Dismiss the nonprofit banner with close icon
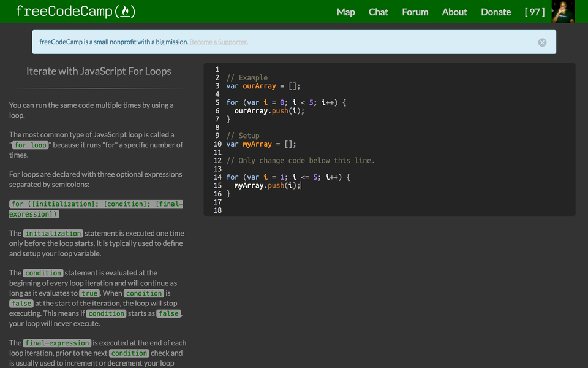 (542, 42)
